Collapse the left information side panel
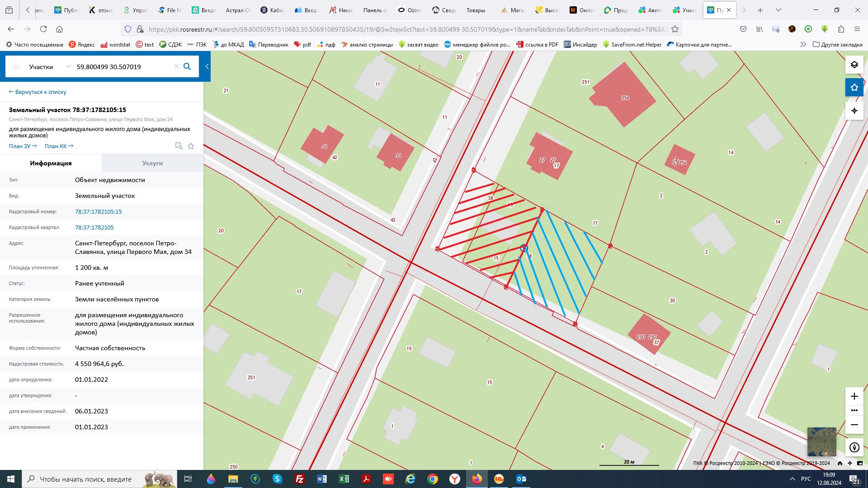 click(207, 66)
